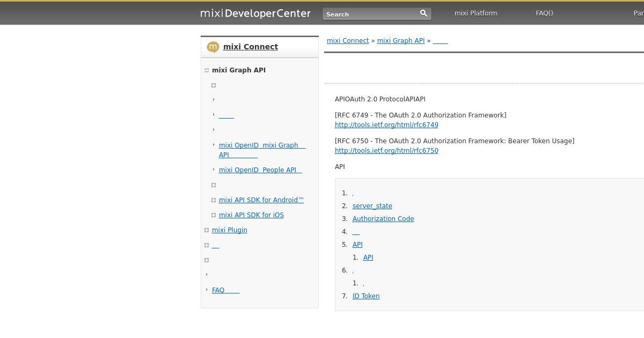Click the orange mixi Connect badge icon

click(x=213, y=47)
